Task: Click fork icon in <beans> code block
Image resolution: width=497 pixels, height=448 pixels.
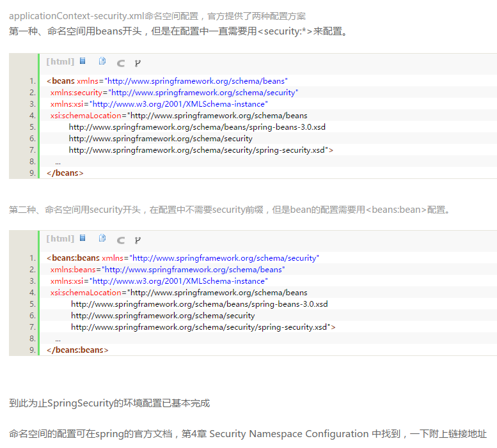Action: coord(138,63)
